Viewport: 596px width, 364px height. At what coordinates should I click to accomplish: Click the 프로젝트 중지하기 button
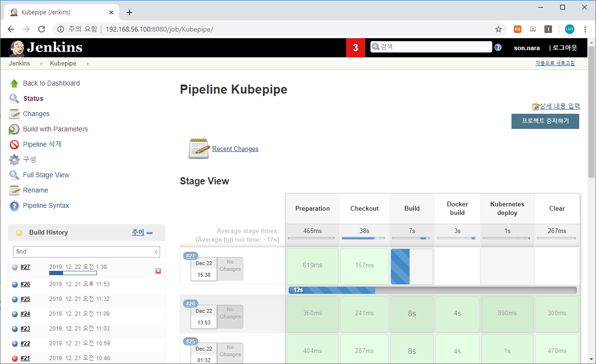545,121
